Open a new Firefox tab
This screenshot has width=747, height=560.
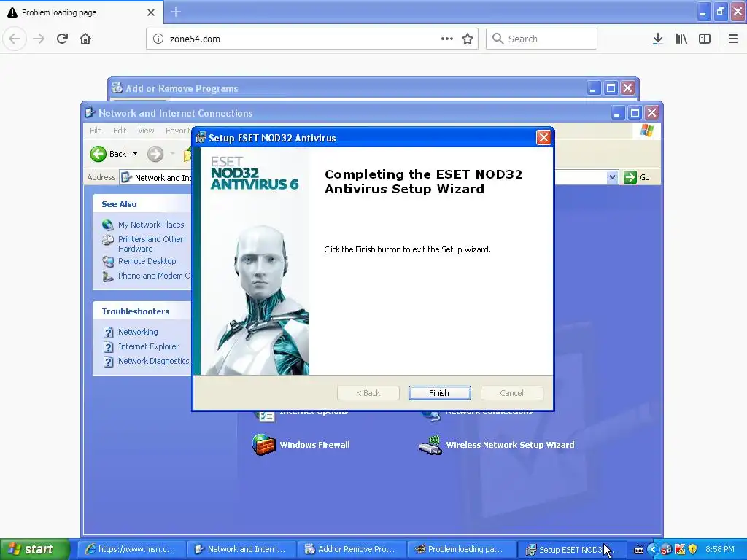click(x=176, y=12)
